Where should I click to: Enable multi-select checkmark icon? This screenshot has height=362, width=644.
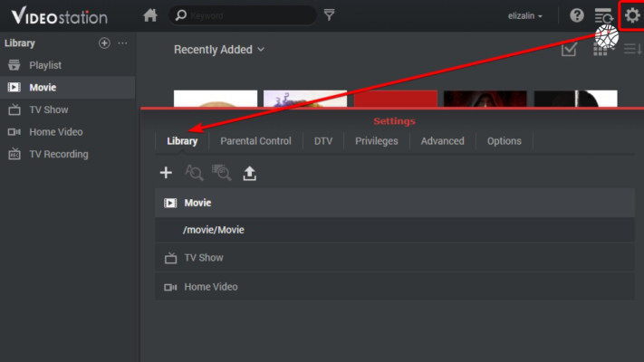(569, 49)
